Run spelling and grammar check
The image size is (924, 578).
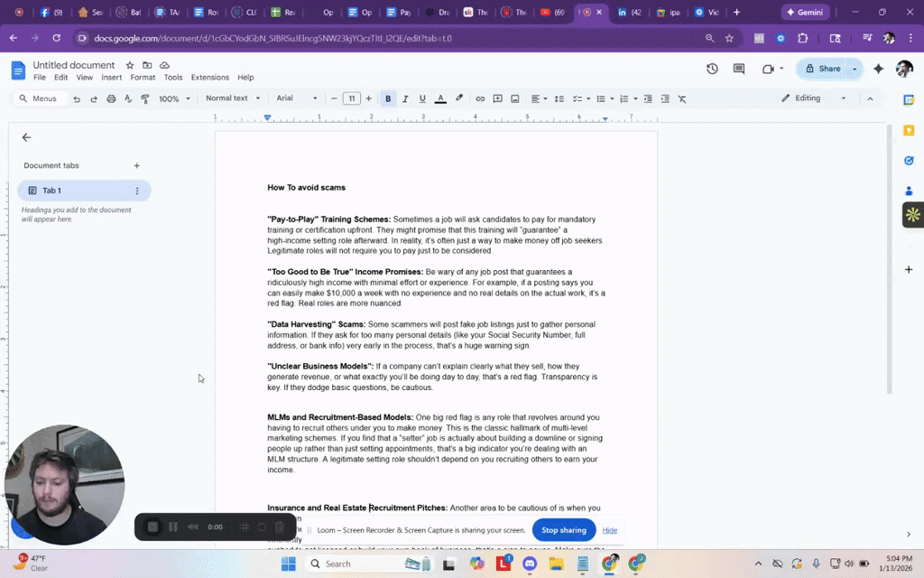[x=128, y=99]
